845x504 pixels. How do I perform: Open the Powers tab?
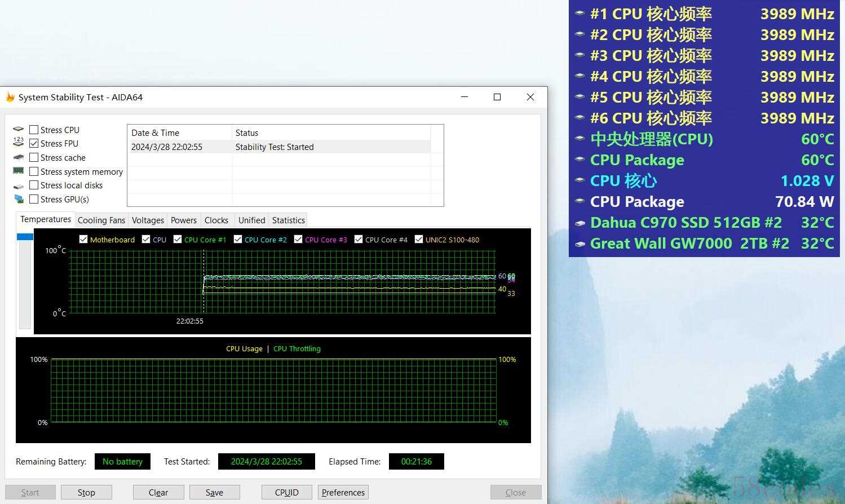[184, 220]
